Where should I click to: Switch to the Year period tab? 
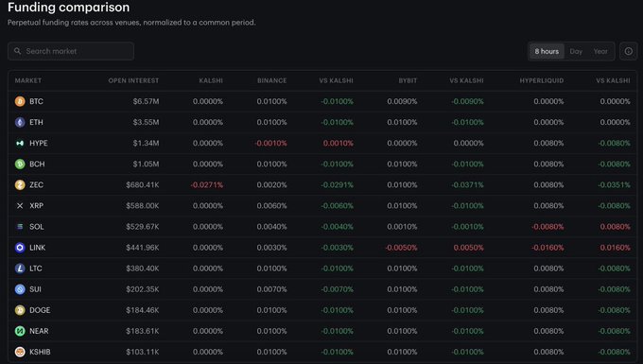click(600, 51)
